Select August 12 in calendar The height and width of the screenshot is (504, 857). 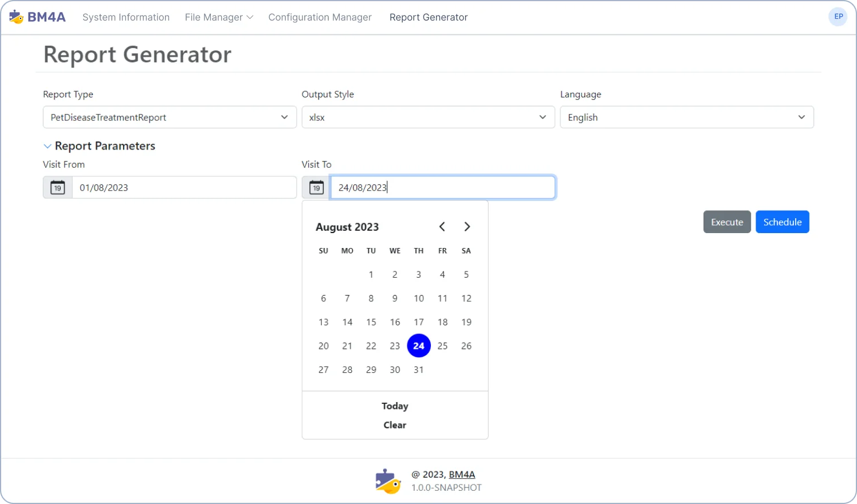click(x=466, y=298)
